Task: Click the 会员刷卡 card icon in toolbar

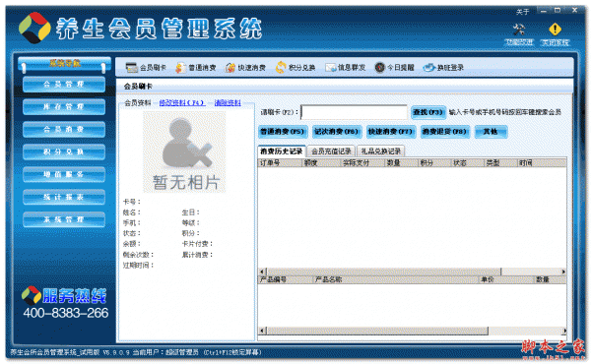Action: click(x=132, y=67)
